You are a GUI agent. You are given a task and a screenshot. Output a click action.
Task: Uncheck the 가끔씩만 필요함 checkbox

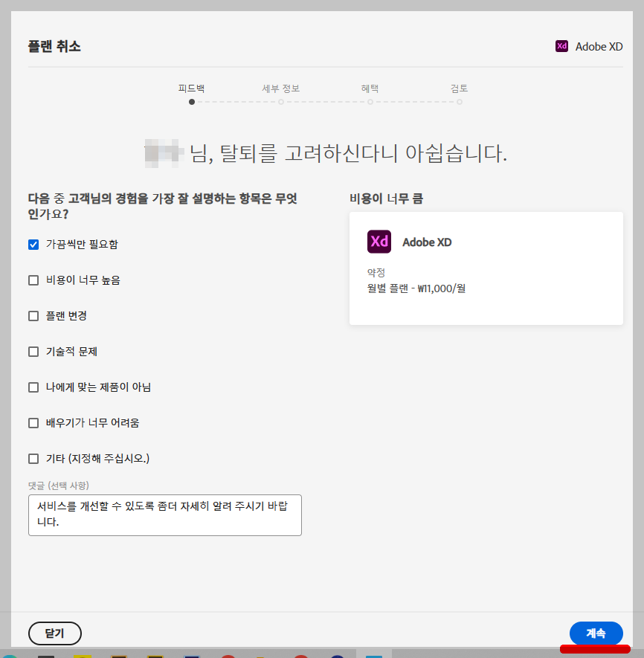[x=33, y=244]
